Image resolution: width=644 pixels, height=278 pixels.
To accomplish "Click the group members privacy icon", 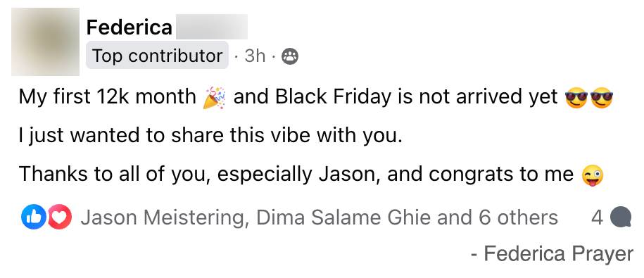I will (x=289, y=57).
